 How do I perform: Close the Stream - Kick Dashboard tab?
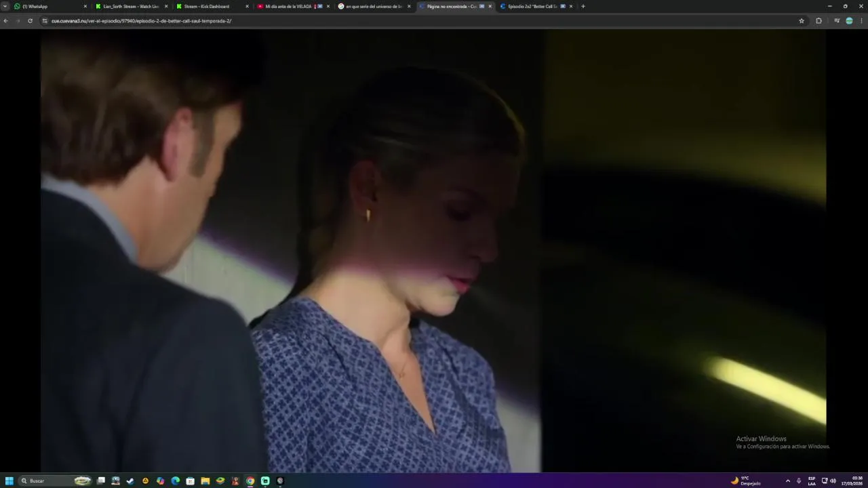pyautogui.click(x=247, y=6)
